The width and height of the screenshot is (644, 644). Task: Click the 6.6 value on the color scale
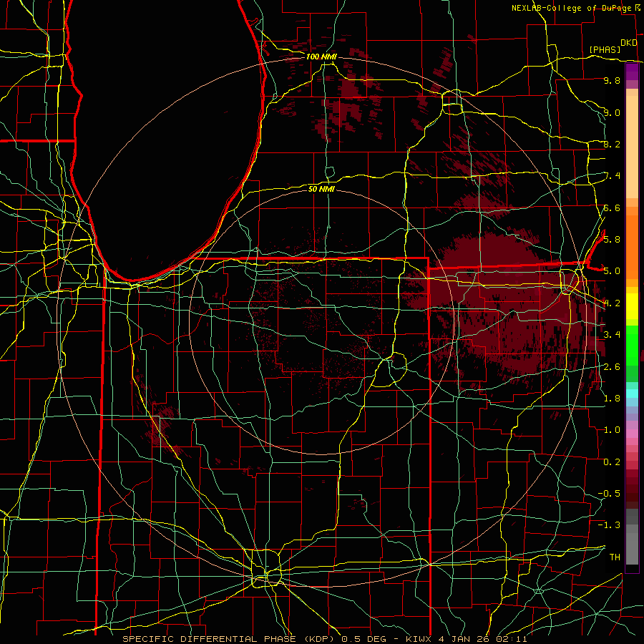tap(612, 208)
